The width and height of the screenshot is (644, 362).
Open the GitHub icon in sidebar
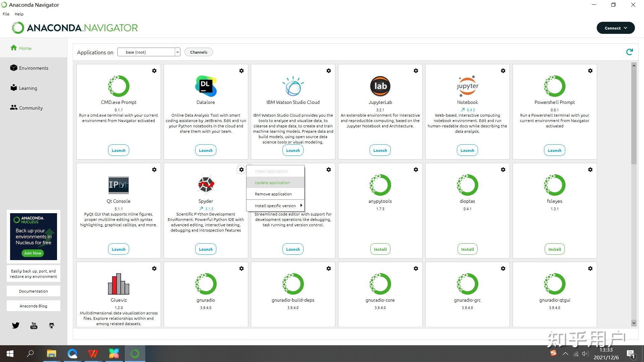[51, 325]
